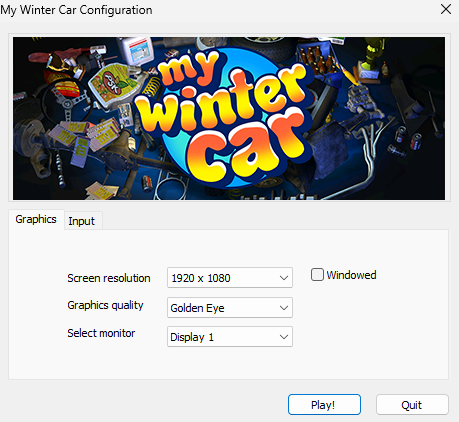Click the chevron next to Display 1
This screenshot has width=459, height=422.
[284, 337]
